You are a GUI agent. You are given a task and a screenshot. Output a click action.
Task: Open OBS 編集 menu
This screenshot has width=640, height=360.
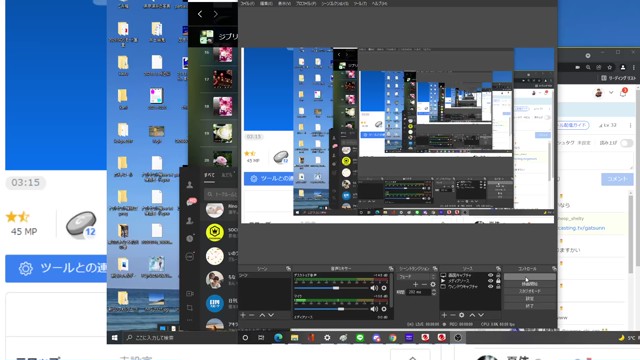tap(266, 3)
